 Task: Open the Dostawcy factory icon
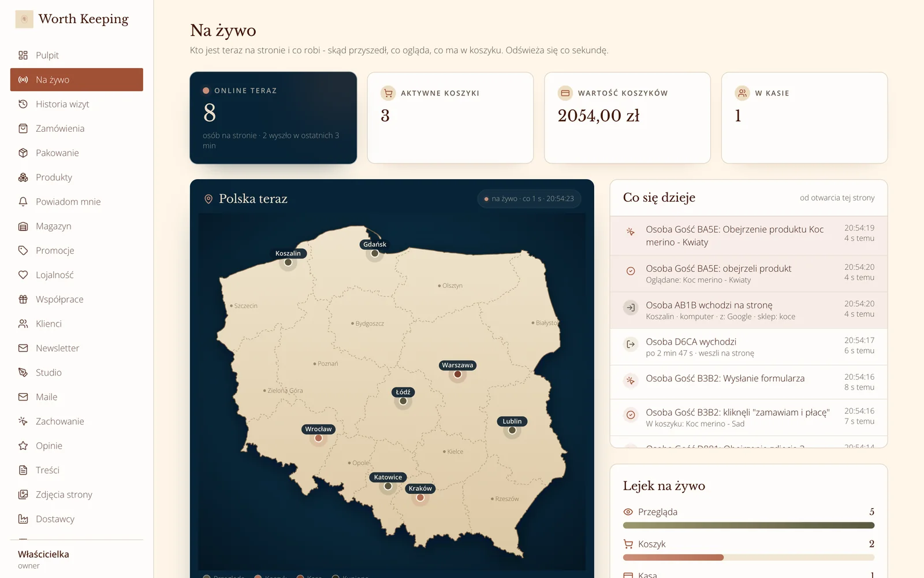pyautogui.click(x=23, y=519)
